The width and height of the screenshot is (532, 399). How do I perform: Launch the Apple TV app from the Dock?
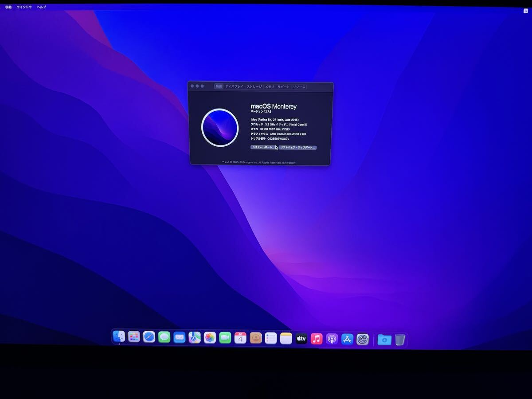pyautogui.click(x=301, y=339)
